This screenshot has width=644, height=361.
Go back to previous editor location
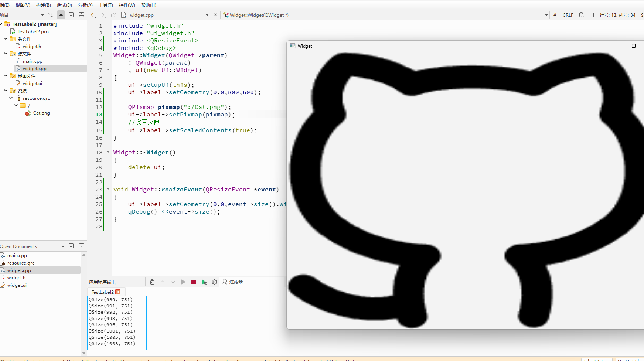tap(93, 15)
